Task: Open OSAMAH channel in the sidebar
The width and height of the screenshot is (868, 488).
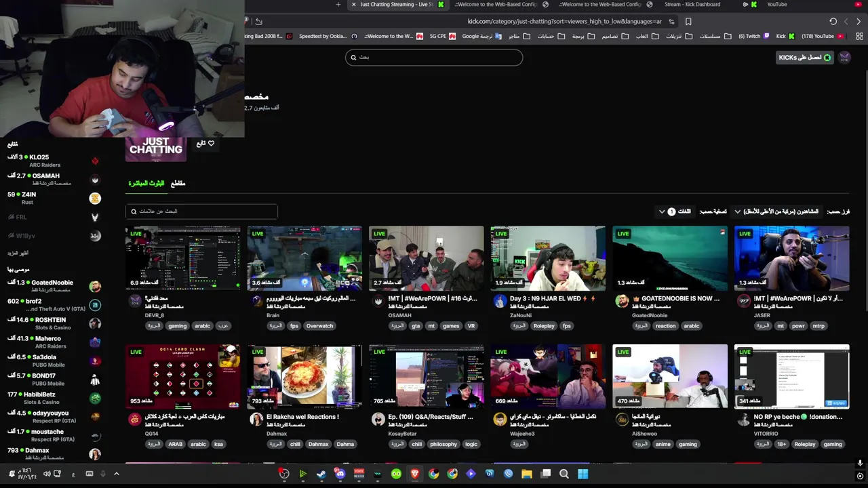Action: point(53,180)
